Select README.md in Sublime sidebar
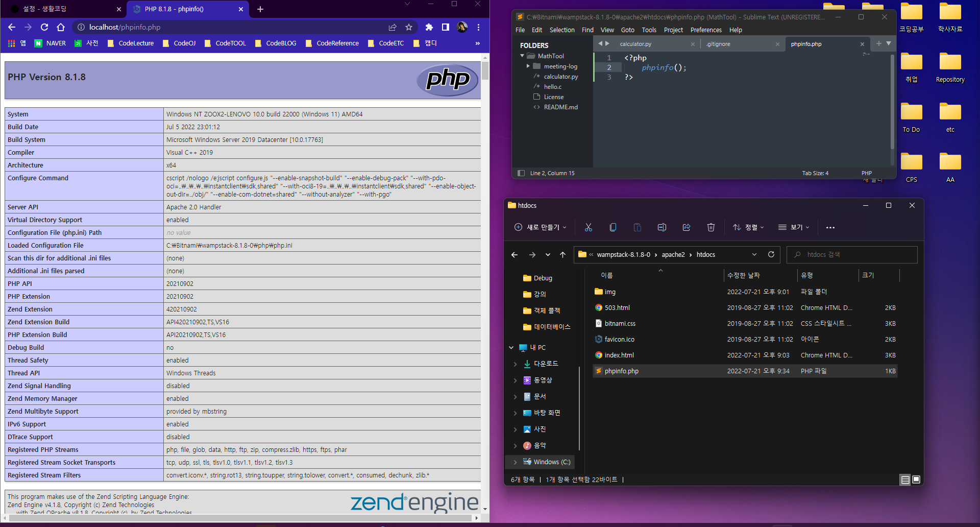 pyautogui.click(x=561, y=107)
